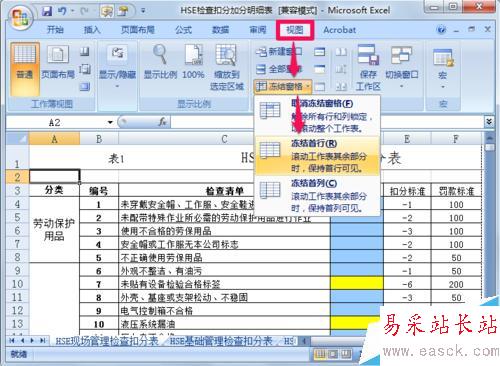Click the Name Box showing A2
This screenshot has height=366, width=500.
[55, 123]
